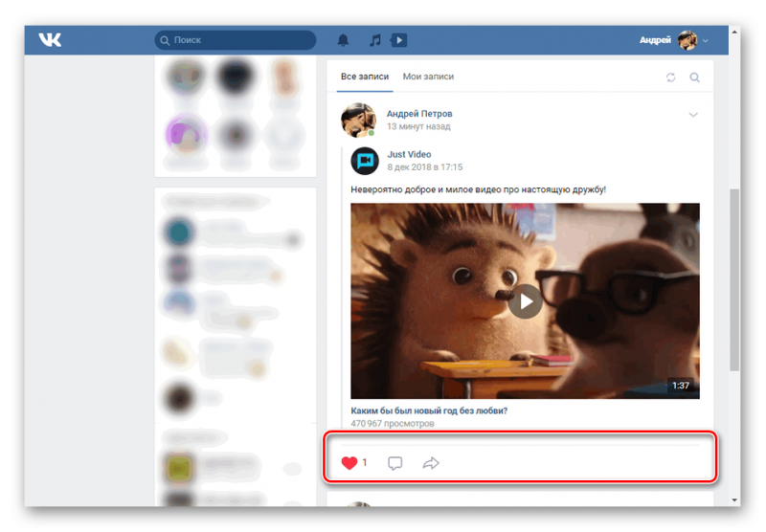Expand the account menu chevron
This screenshot has width=766, height=532.
[706, 41]
